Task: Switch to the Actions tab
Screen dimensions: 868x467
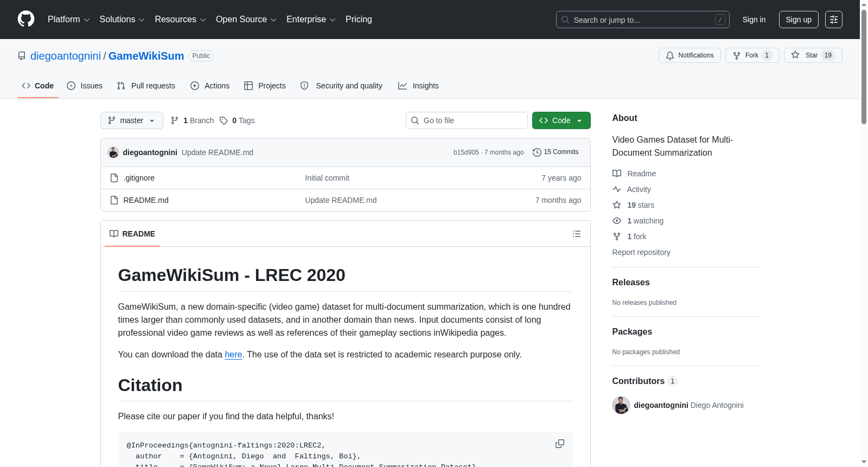Action: [x=210, y=86]
